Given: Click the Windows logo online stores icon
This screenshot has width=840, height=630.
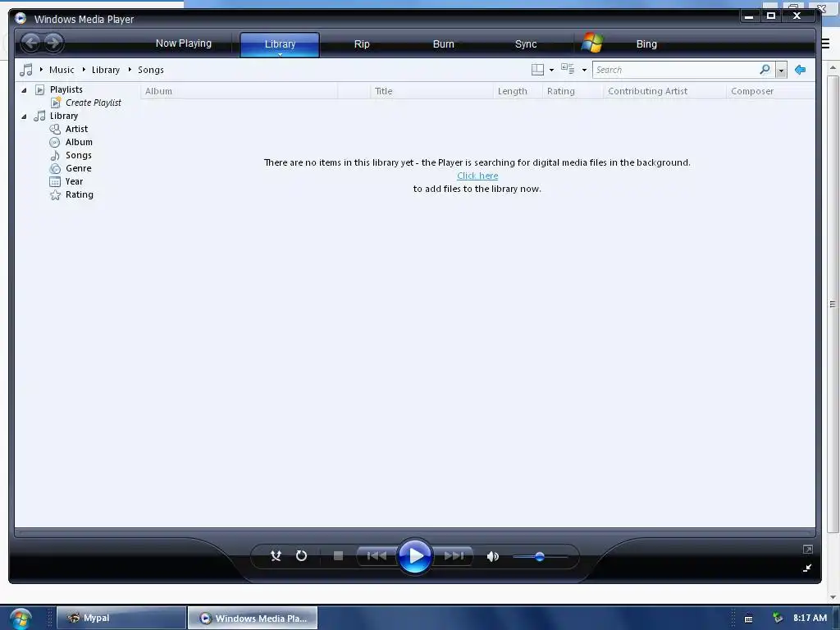Looking at the screenshot, I should [592, 43].
